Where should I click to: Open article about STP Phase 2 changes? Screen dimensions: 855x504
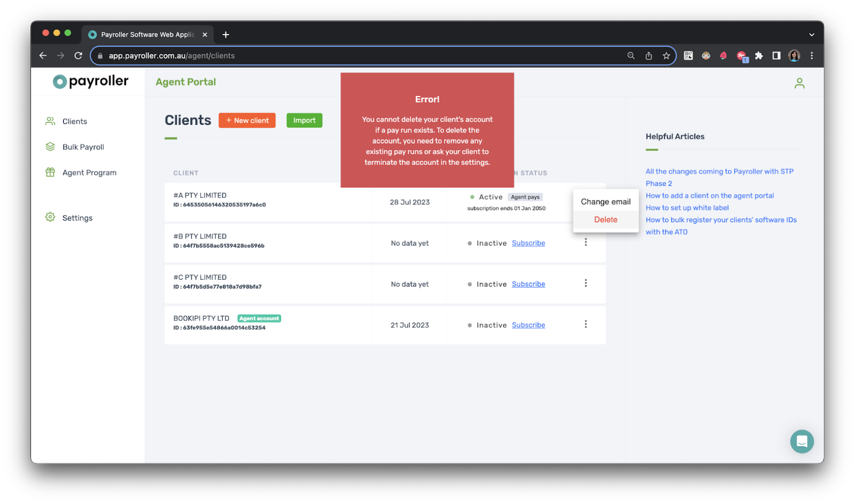719,178
